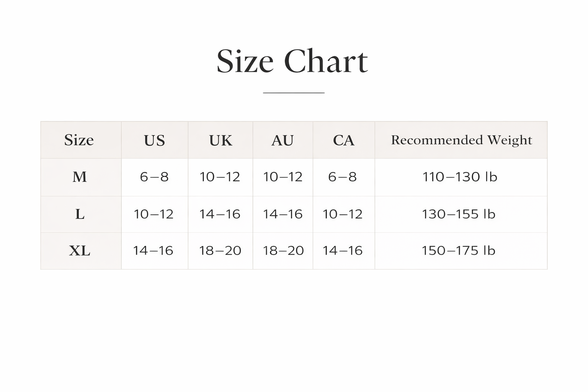Select the CA column header
Viewport: 588px width, 392px height.
(x=343, y=140)
